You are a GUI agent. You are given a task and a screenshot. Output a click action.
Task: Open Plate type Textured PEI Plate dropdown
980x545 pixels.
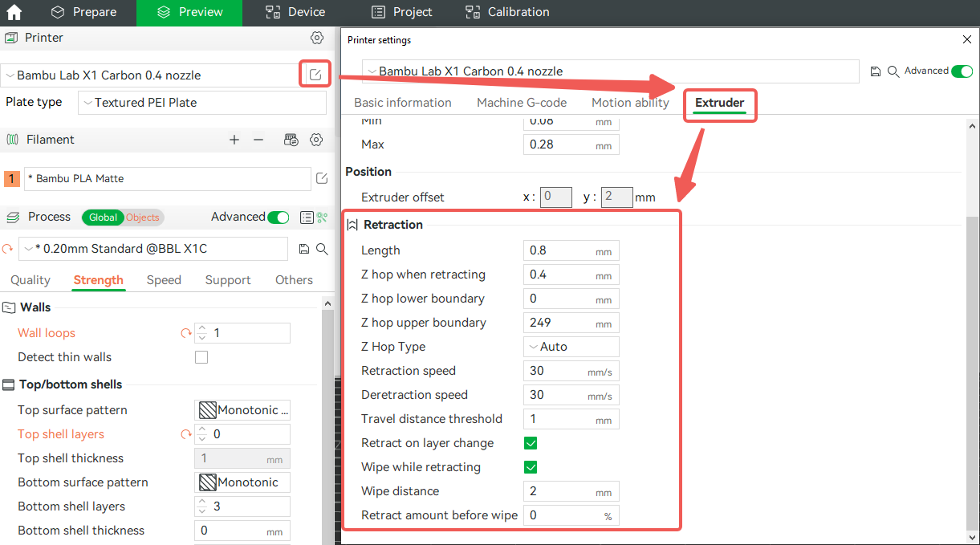[202, 103]
